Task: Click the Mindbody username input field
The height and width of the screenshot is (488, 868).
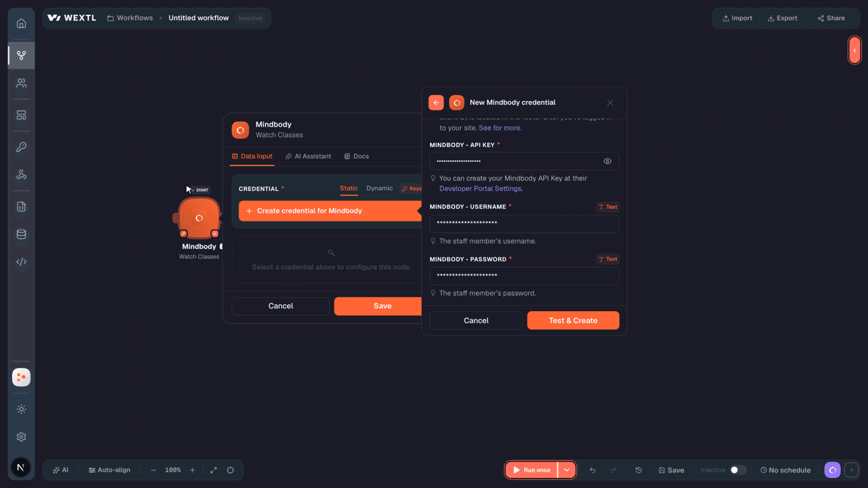Action: (x=524, y=224)
